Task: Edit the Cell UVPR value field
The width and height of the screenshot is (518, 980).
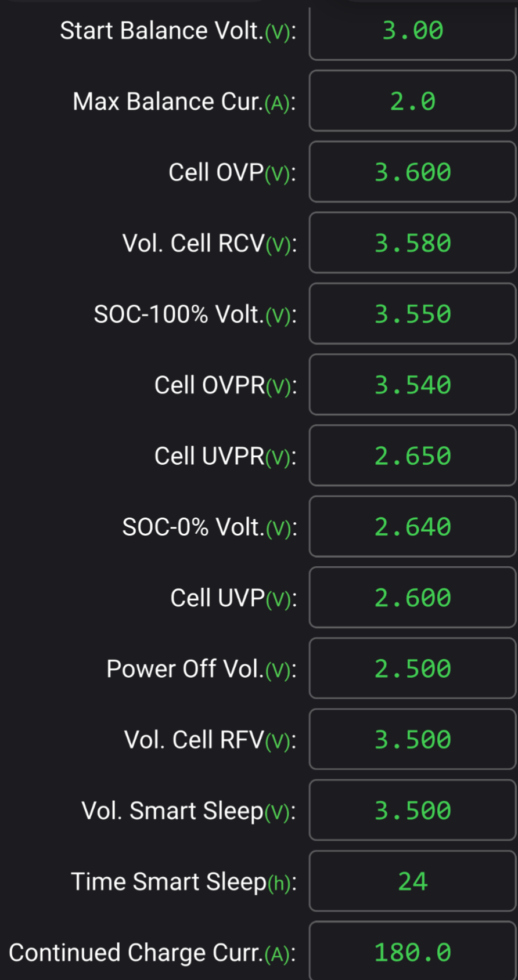Action: (x=412, y=456)
